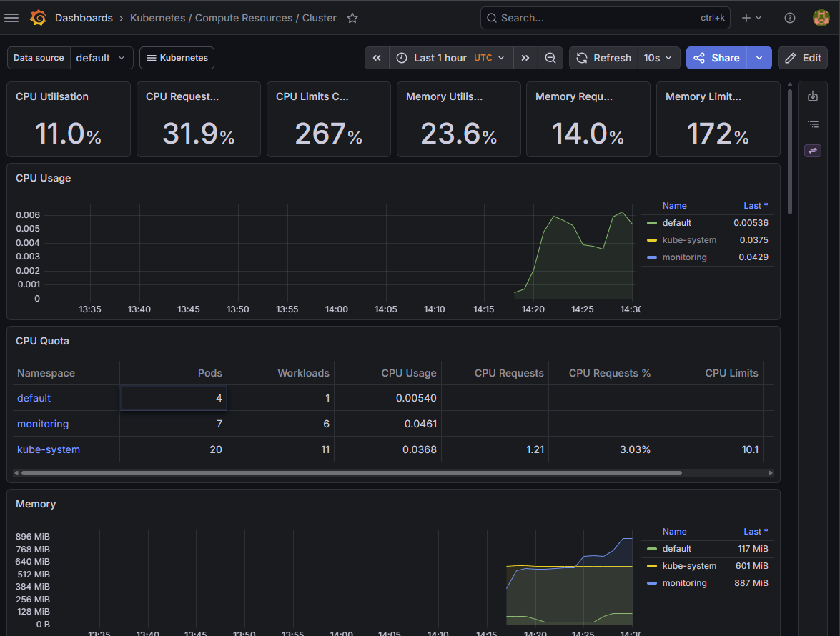
Task: Click the Edit dashboard button
Action: tap(803, 58)
